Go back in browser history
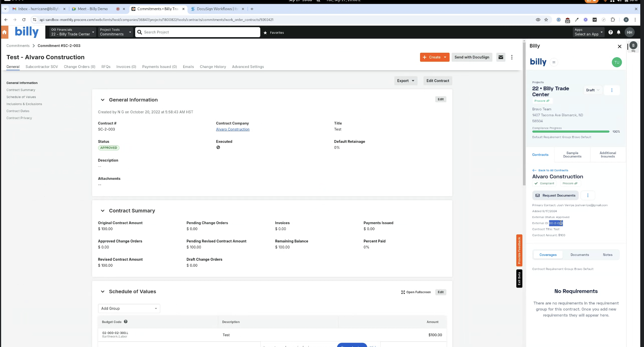 (x=6, y=20)
